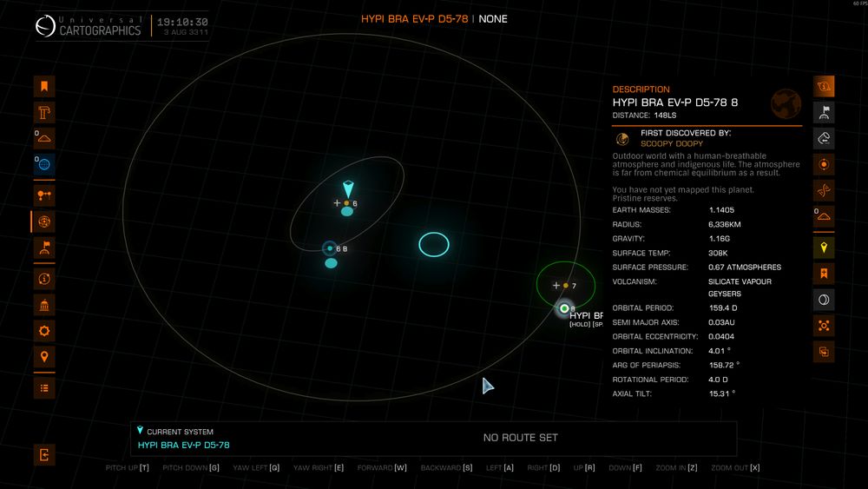Click the HYPI BRA EV-P D5-78 title at top
Image resolution: width=868 pixels, height=489 pixels.
pyautogui.click(x=415, y=19)
